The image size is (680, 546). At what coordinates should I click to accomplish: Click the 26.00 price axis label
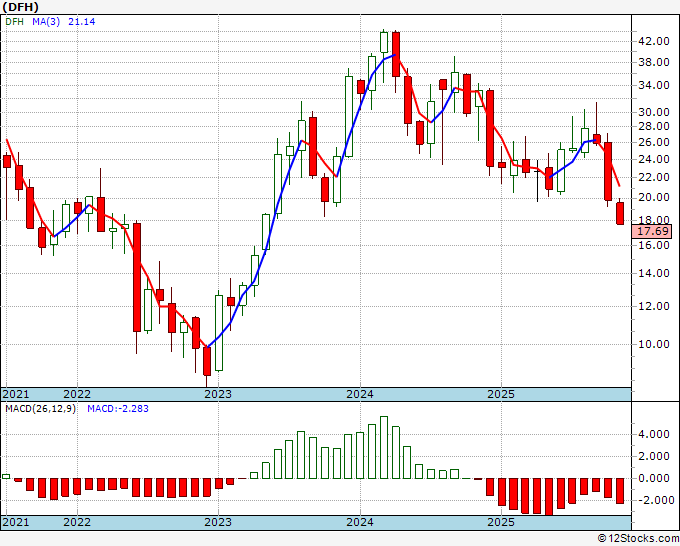click(x=654, y=142)
